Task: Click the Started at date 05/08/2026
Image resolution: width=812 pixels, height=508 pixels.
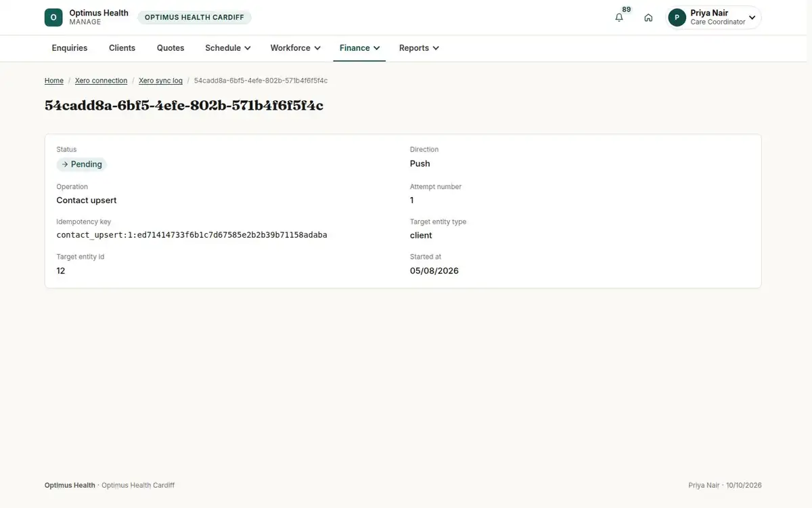Action: (434, 271)
